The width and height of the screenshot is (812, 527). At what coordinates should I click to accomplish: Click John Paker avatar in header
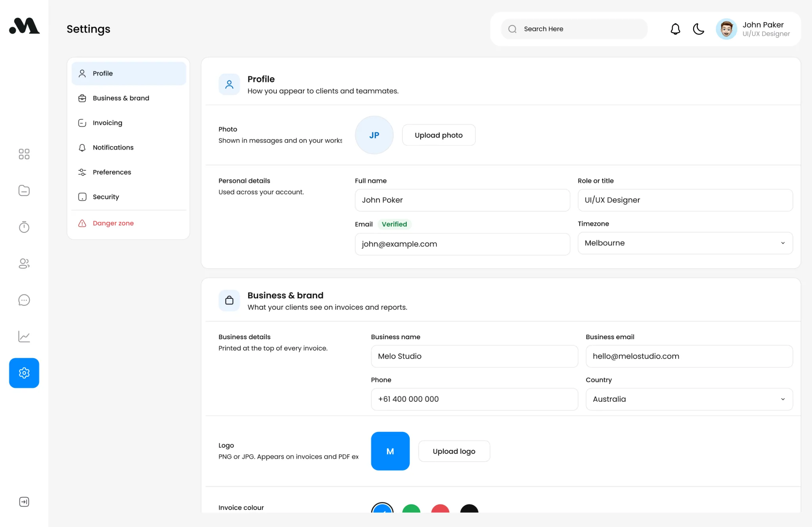coord(726,29)
